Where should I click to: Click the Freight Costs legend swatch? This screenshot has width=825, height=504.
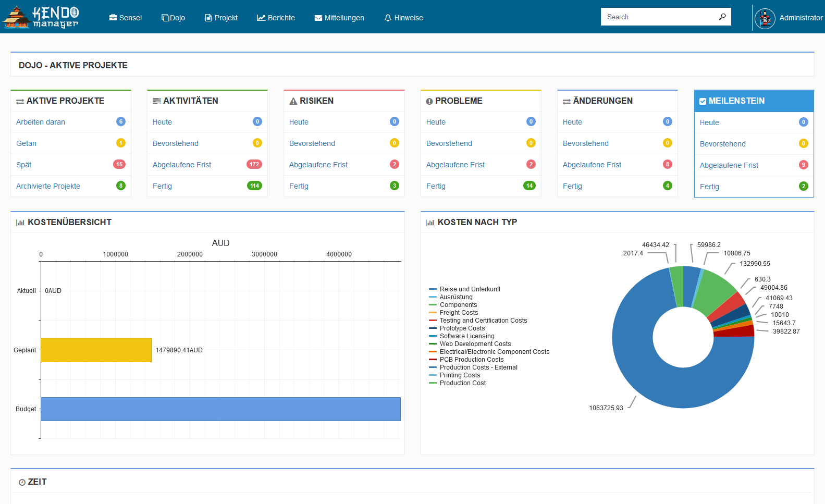click(433, 313)
